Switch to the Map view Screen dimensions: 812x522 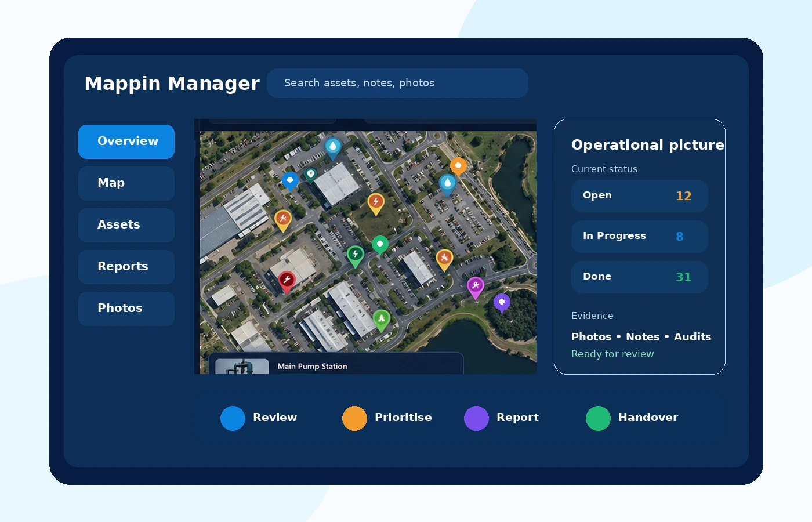click(x=126, y=183)
